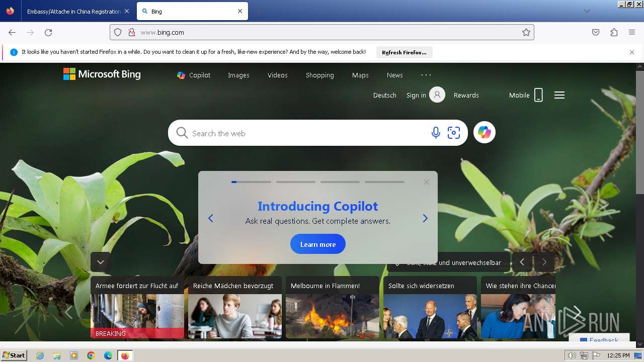Switch language to Deutsch
This screenshot has width=644, height=362.
(385, 95)
